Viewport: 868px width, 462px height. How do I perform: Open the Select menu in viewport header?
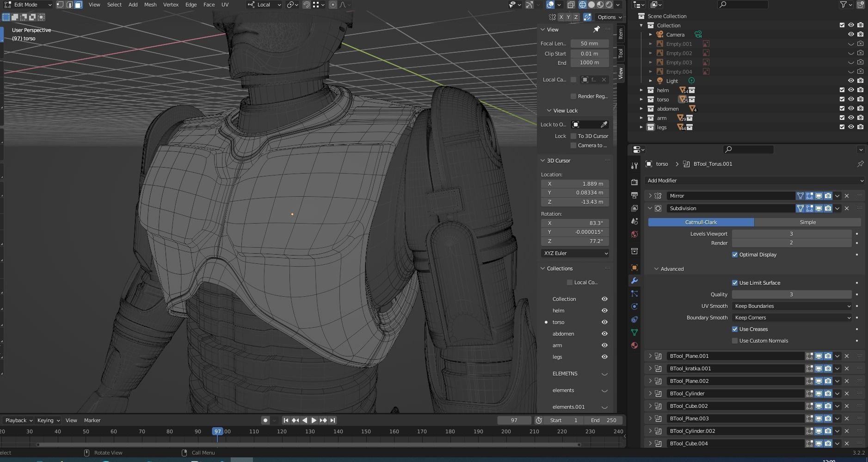tap(114, 5)
